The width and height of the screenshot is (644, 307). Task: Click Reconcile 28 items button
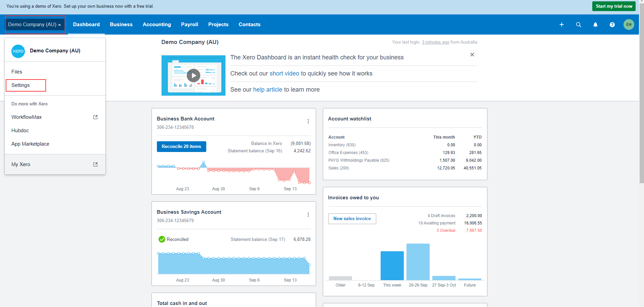(181, 147)
